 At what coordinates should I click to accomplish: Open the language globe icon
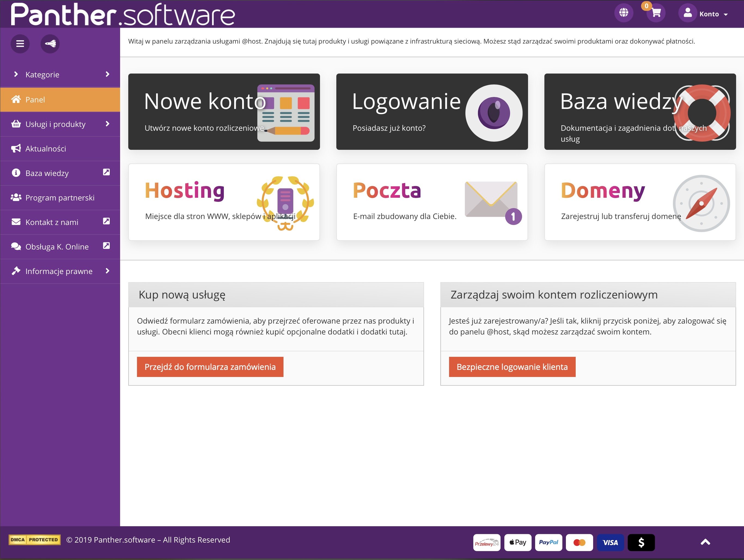[x=624, y=13]
